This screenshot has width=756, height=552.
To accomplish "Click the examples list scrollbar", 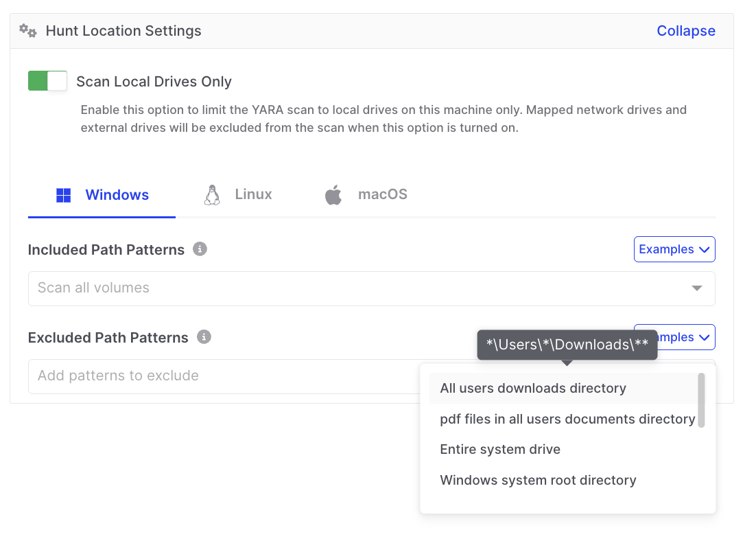I will pos(701,400).
